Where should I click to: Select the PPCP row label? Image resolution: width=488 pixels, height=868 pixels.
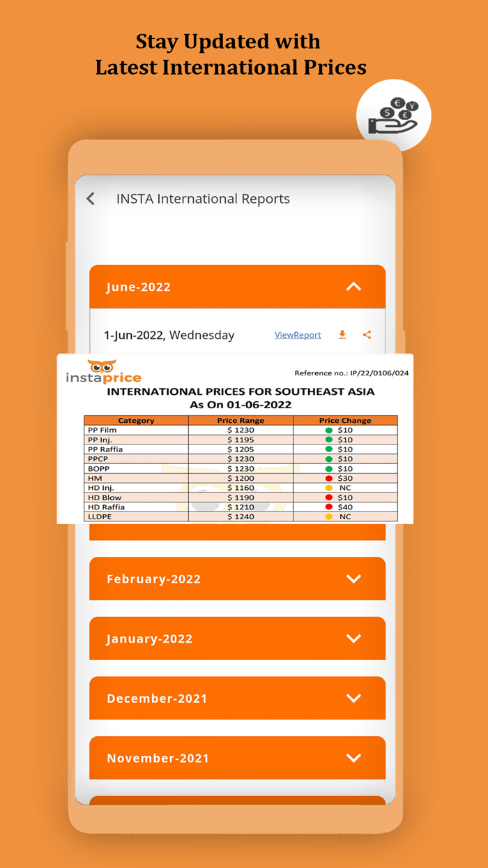[x=98, y=459]
